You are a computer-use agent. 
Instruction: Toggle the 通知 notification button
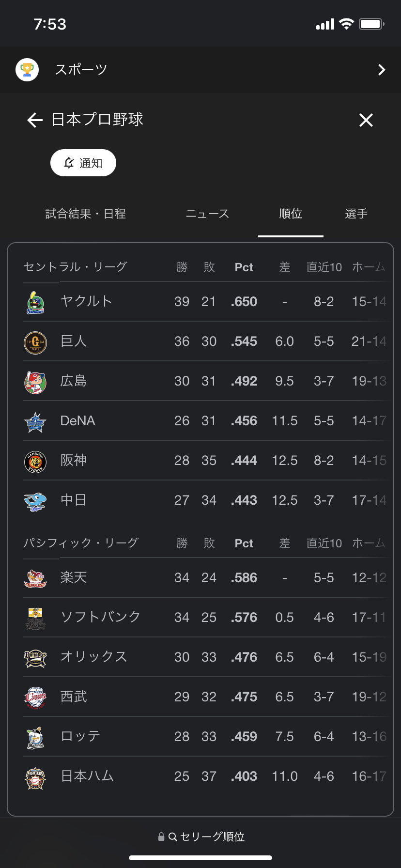coord(83,163)
